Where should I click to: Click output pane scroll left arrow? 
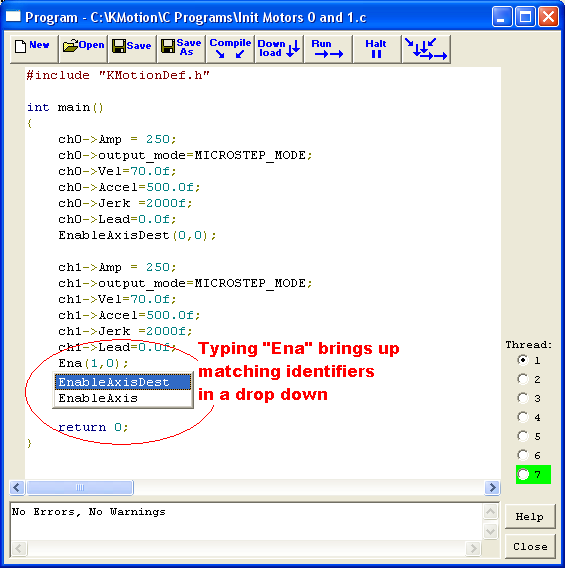pyautogui.click(x=19, y=548)
